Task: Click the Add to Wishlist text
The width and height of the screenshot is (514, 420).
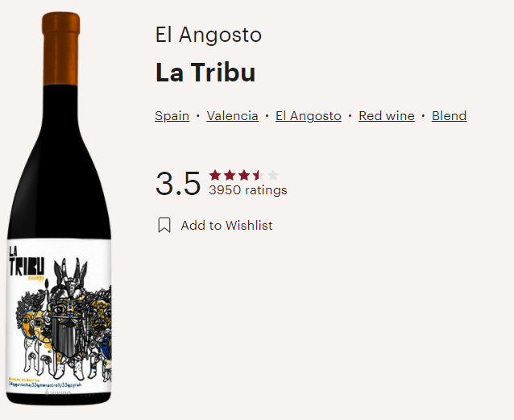Action: coord(226,226)
